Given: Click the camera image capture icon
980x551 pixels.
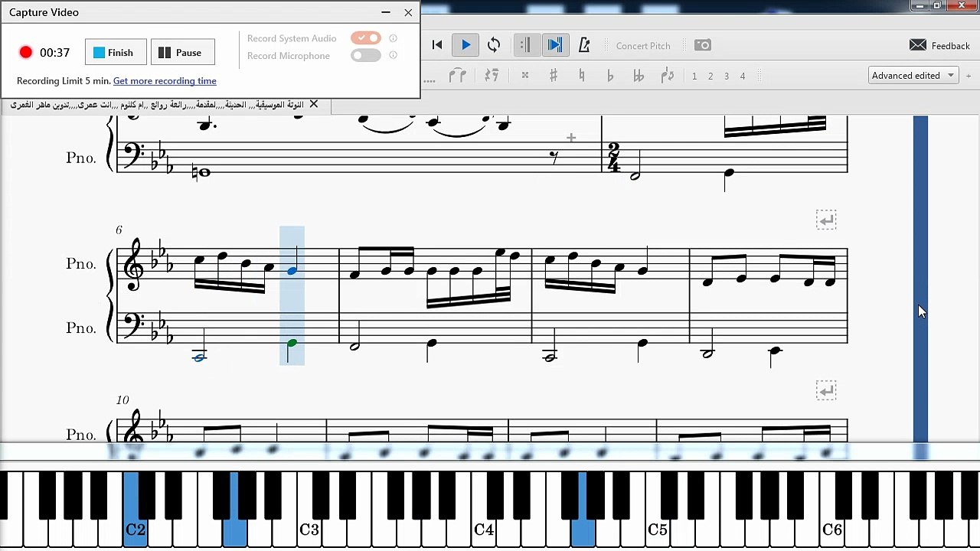Looking at the screenshot, I should point(703,45).
